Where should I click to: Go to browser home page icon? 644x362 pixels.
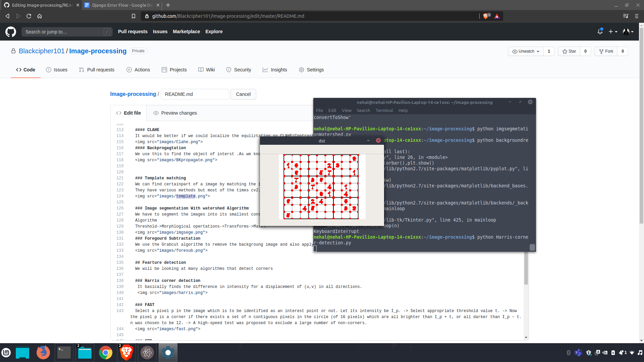pyautogui.click(x=40, y=16)
